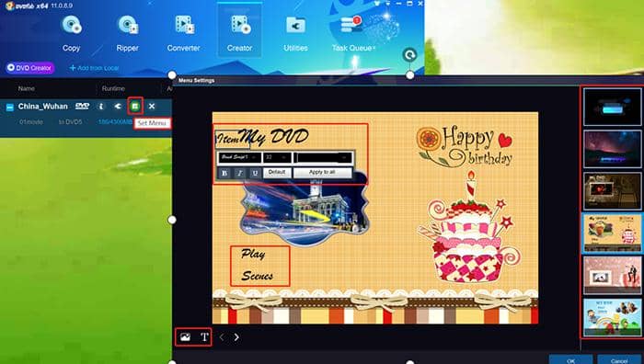Switch to the Creator tab

click(x=239, y=34)
